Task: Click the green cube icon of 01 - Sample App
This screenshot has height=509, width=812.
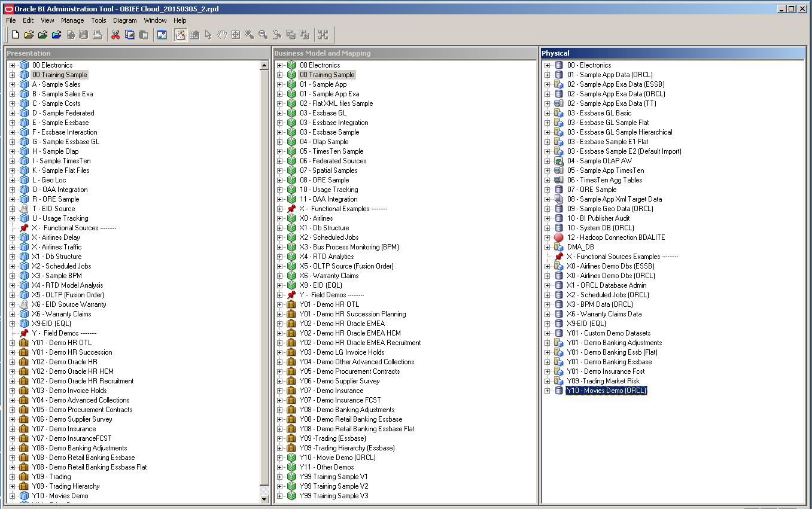Action: (291, 84)
